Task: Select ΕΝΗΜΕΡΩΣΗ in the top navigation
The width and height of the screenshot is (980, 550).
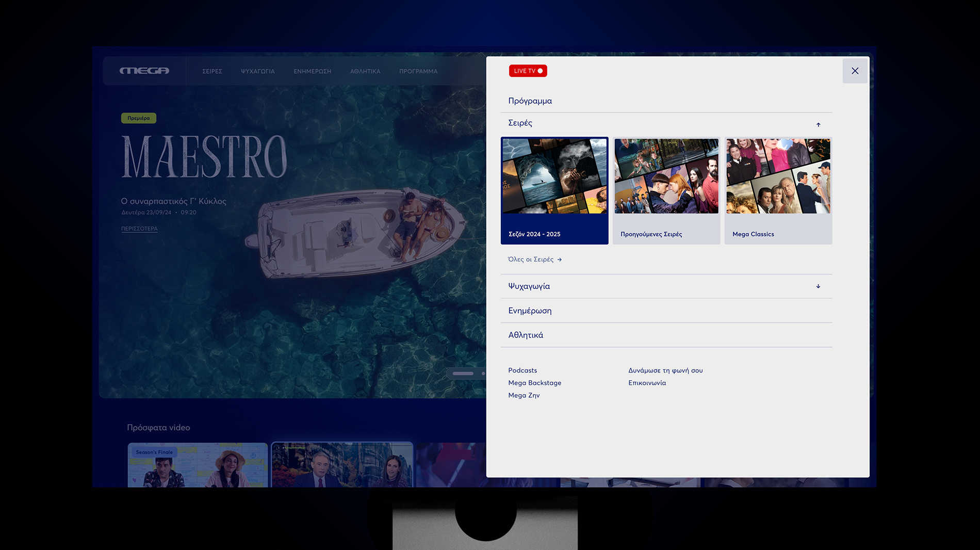Action: [x=312, y=71]
